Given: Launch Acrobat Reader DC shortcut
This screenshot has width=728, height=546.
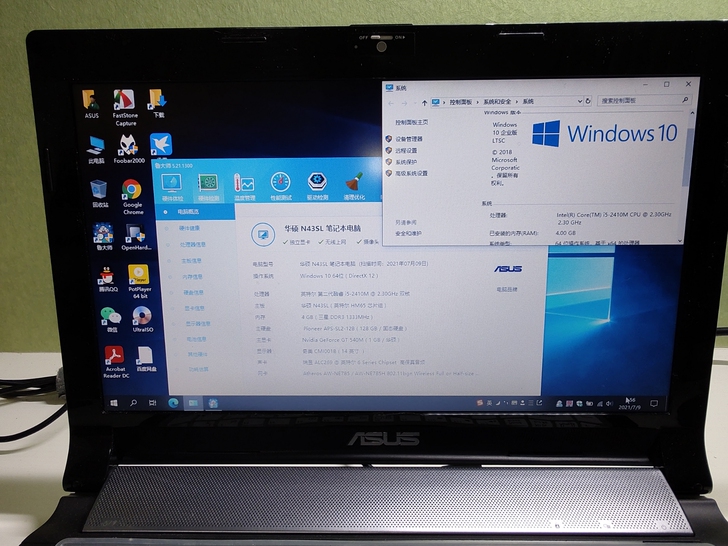Looking at the screenshot, I should tap(116, 362).
